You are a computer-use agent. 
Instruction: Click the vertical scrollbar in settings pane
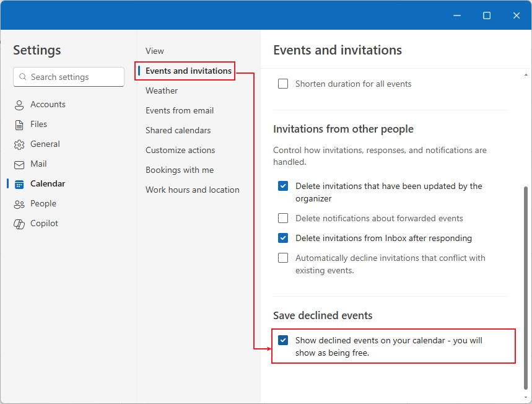pyautogui.click(x=526, y=285)
